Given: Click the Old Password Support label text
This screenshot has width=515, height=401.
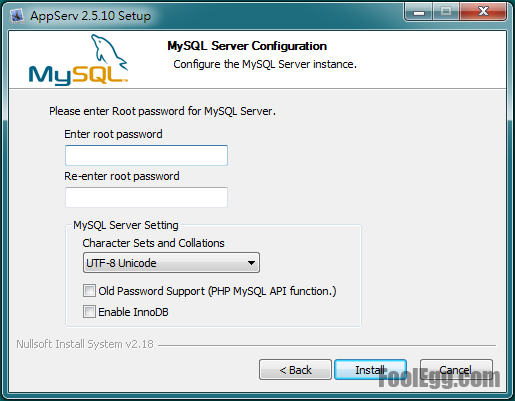Looking at the screenshot, I should tap(217, 291).
